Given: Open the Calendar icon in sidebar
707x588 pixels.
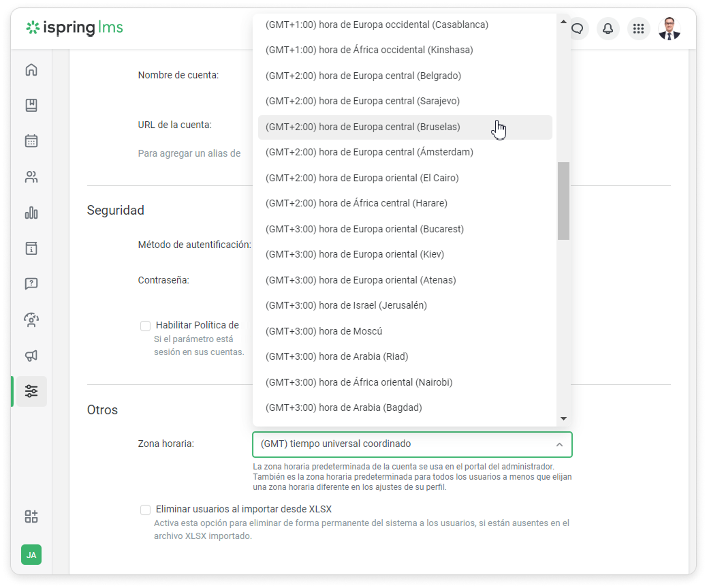Looking at the screenshot, I should click(x=31, y=141).
